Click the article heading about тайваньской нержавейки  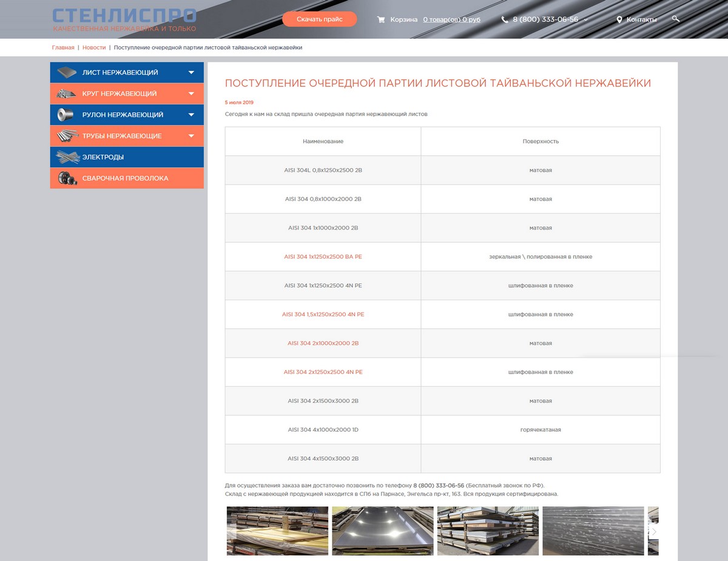(x=438, y=83)
